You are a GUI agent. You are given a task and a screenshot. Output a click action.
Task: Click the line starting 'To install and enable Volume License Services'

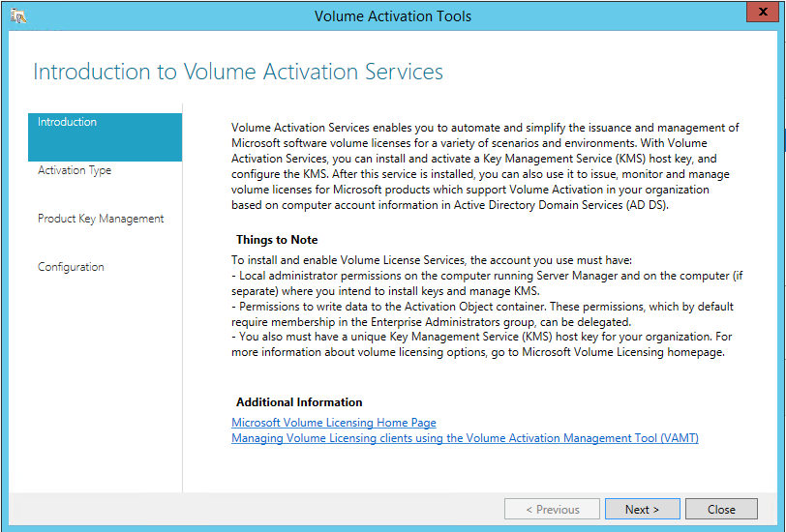pos(432,260)
